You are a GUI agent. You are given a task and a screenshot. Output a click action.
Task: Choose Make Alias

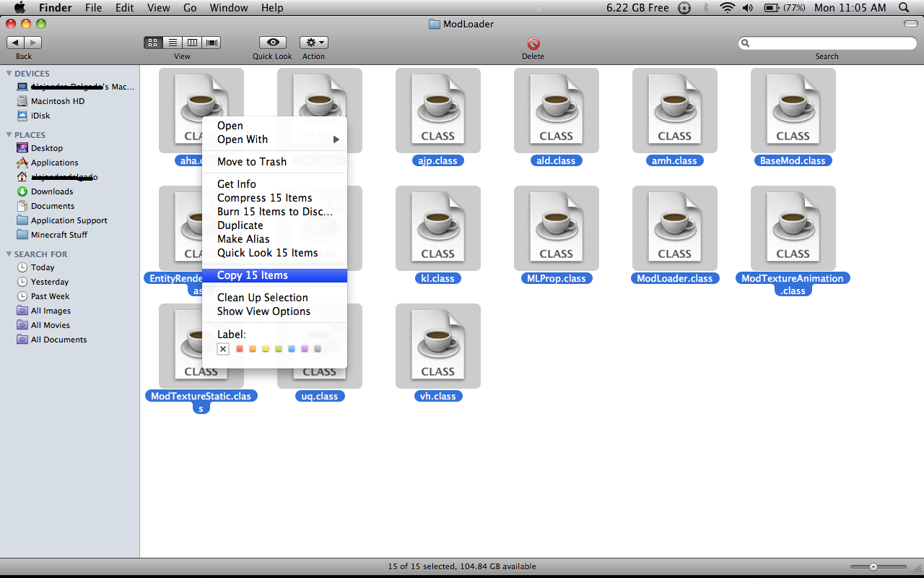[274, 239]
